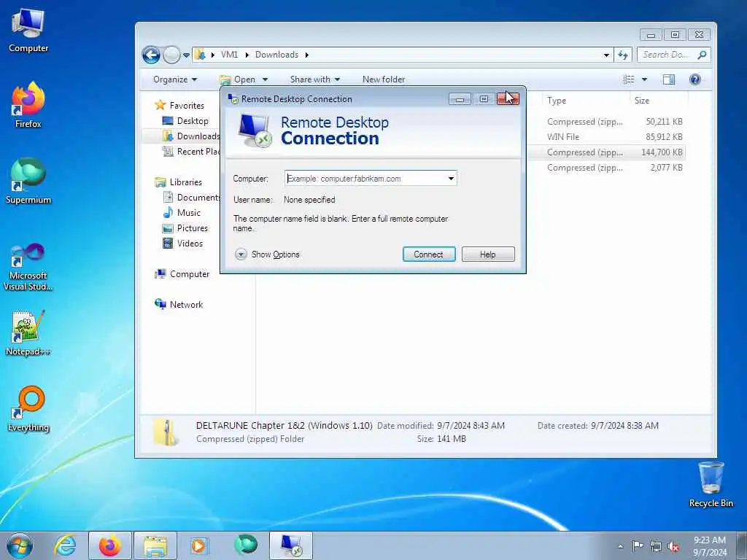Switch to Firefox in the taskbar
The image size is (747, 560).
[110, 545]
